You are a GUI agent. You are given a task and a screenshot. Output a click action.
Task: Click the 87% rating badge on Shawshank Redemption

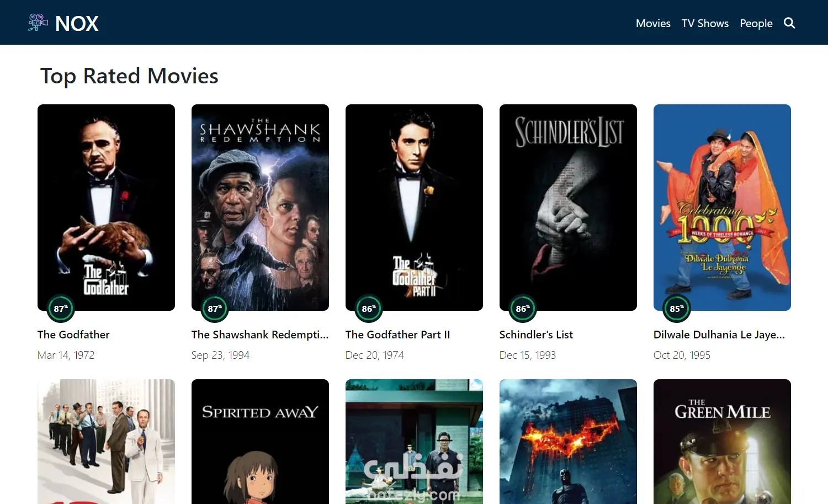pyautogui.click(x=214, y=309)
